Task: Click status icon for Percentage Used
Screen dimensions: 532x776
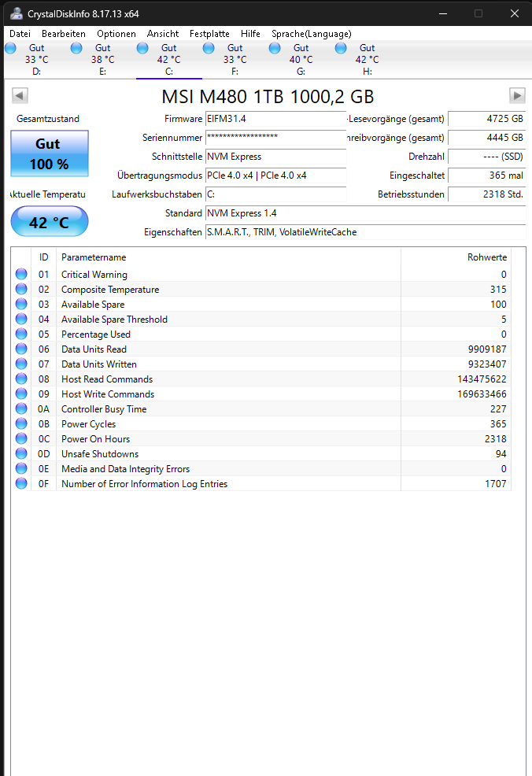Action: point(21,334)
